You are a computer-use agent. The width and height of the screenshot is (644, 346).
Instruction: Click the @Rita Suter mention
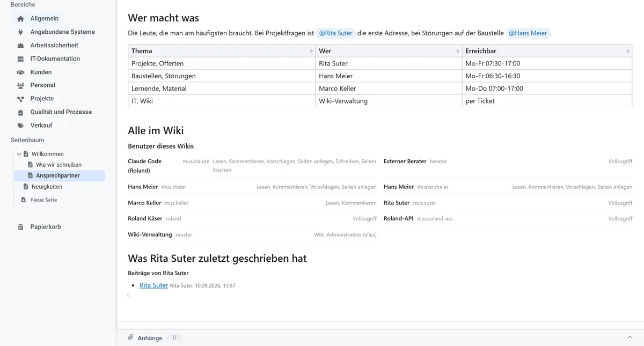click(x=335, y=33)
